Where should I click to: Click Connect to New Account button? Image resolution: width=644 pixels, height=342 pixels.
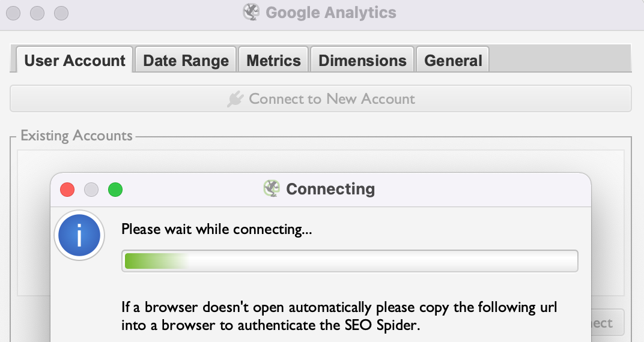(320, 99)
